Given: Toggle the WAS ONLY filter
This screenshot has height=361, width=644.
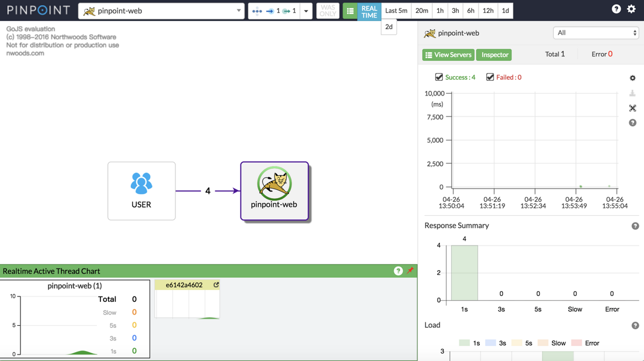Looking at the screenshot, I should coord(328,11).
